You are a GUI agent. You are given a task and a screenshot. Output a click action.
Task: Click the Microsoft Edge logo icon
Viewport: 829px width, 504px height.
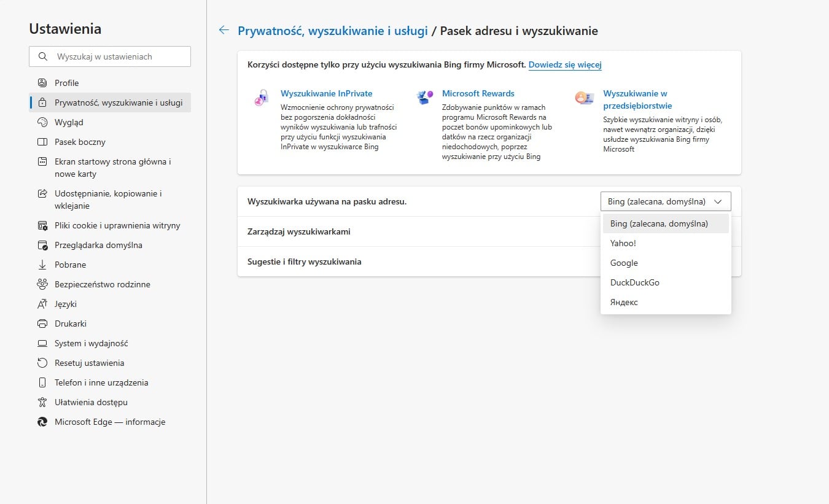click(42, 422)
